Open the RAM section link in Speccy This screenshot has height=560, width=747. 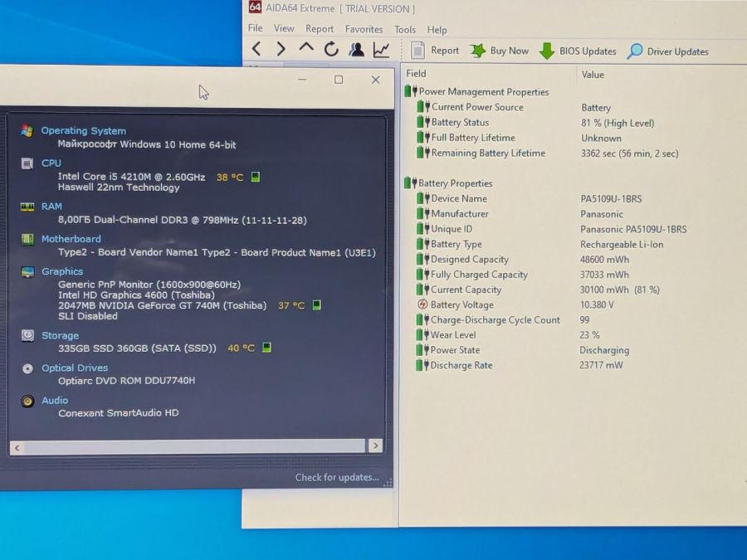click(51, 207)
